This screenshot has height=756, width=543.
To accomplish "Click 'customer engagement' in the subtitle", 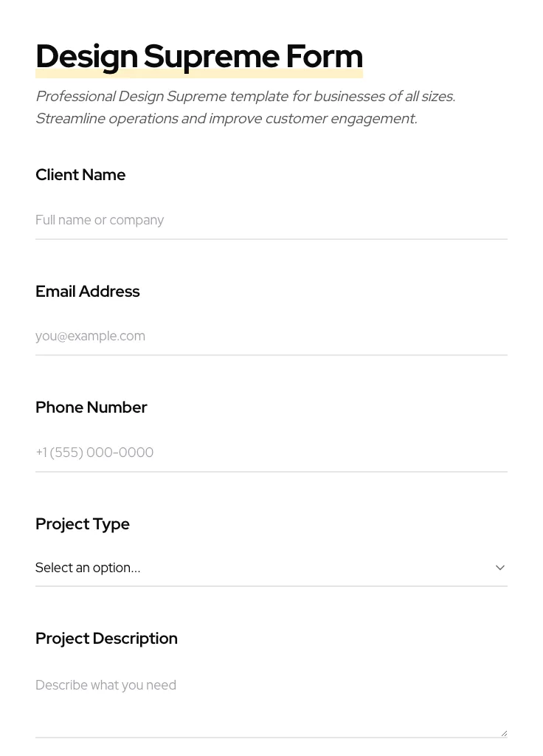I will coord(341,119).
